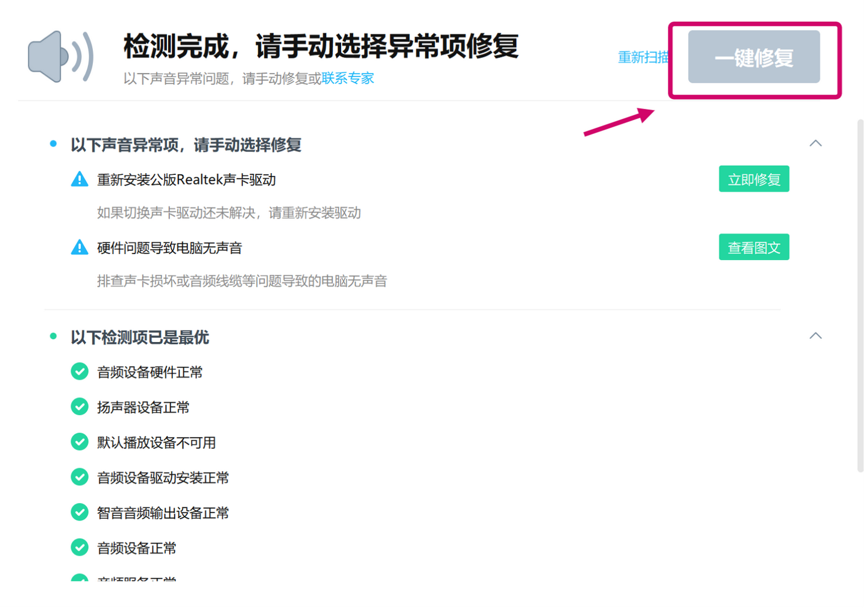Open 查看图文 for hardware issue

(753, 247)
